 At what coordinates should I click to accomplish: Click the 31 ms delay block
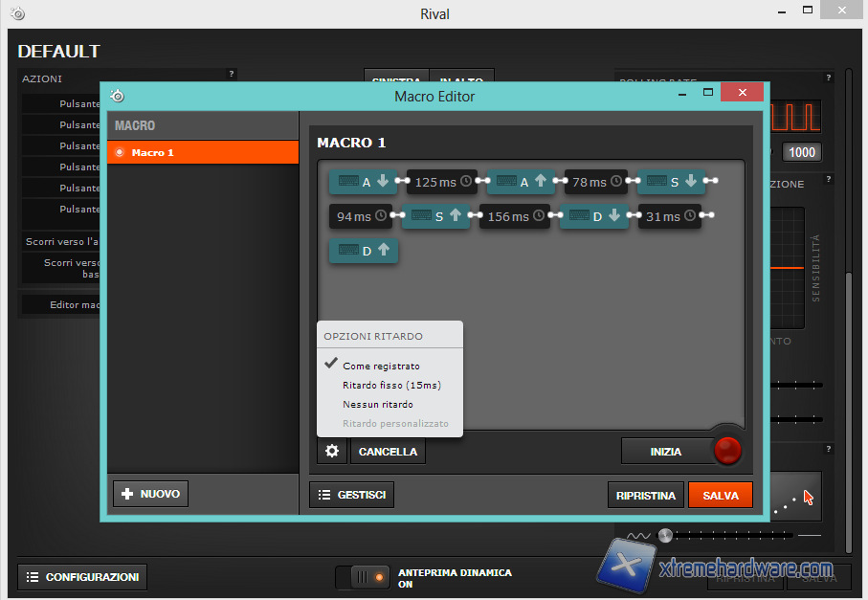tap(669, 216)
